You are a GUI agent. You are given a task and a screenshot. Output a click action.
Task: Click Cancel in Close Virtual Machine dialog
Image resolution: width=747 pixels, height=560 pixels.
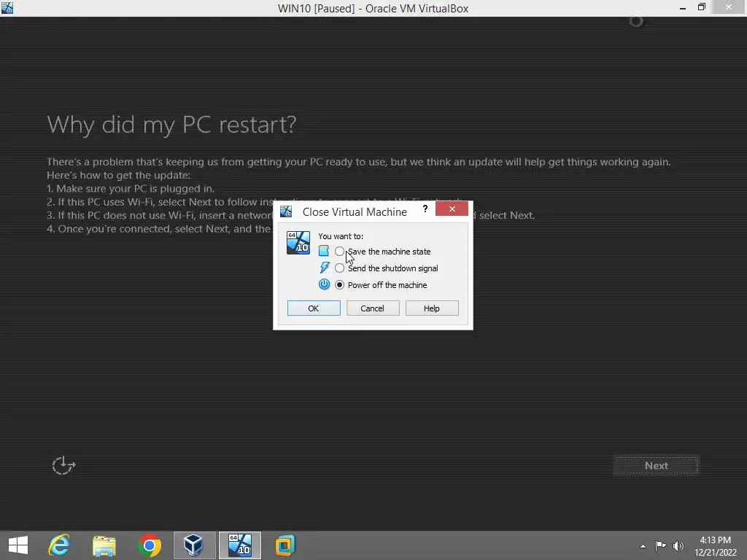[373, 308]
